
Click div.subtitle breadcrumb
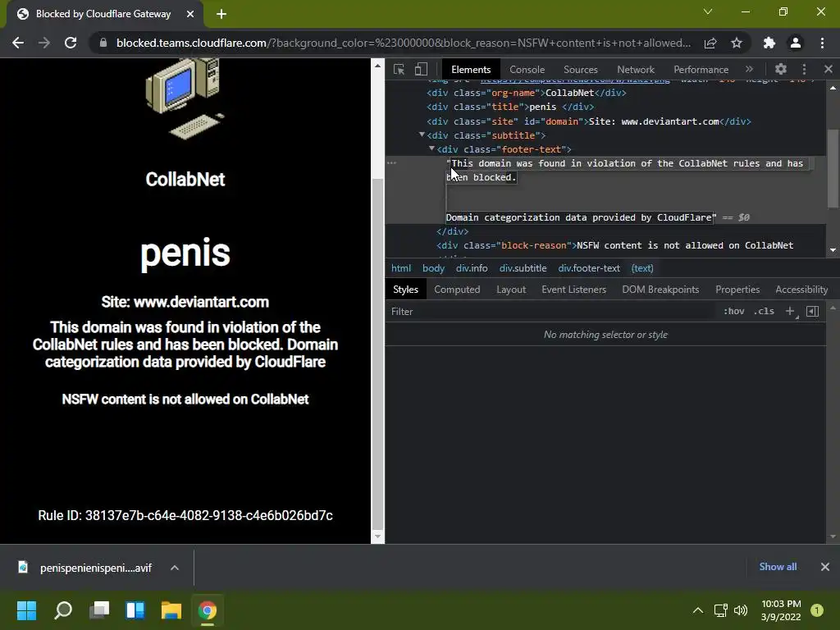[523, 268]
